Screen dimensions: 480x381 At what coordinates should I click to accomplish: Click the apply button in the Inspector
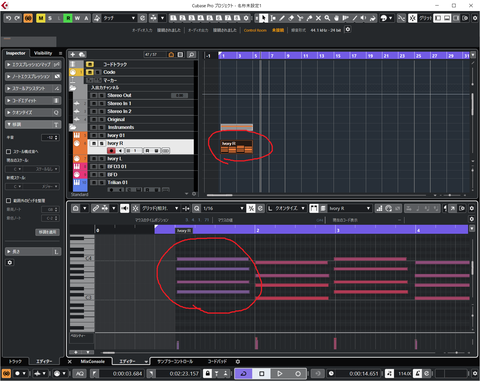coord(47,232)
